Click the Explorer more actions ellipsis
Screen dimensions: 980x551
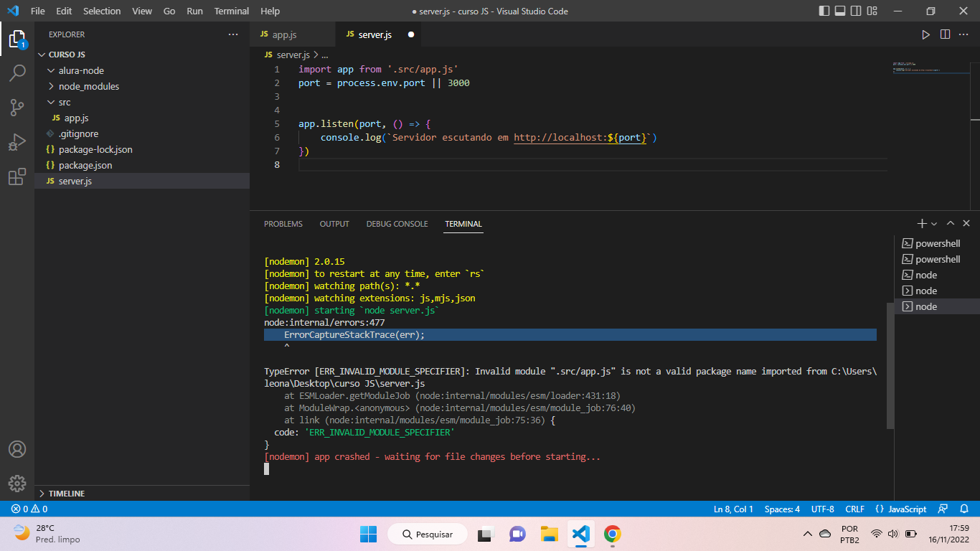tap(233, 34)
